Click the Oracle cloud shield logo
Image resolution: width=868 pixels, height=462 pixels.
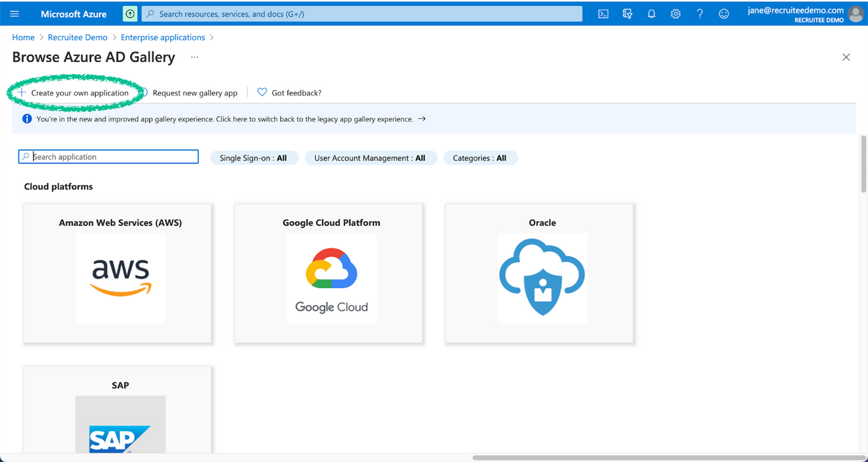pos(542,278)
